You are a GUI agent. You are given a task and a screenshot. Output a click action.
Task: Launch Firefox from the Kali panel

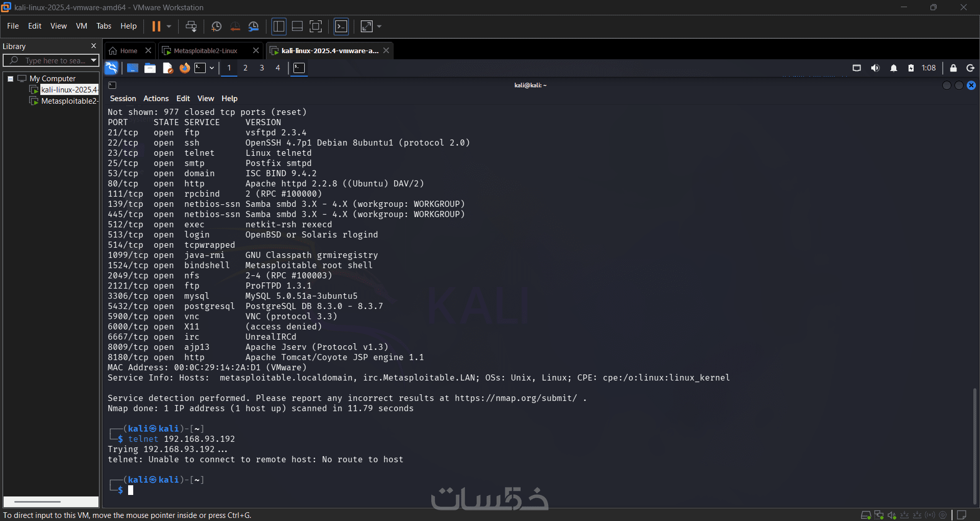[184, 68]
